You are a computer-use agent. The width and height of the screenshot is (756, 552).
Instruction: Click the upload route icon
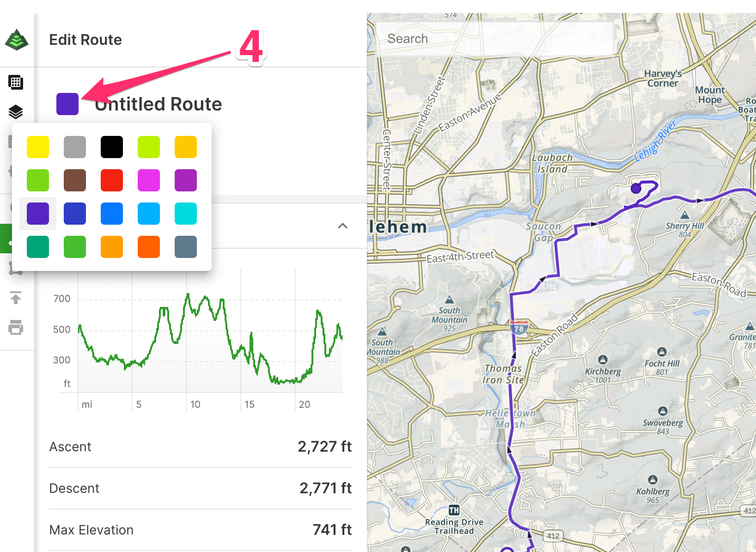[17, 298]
